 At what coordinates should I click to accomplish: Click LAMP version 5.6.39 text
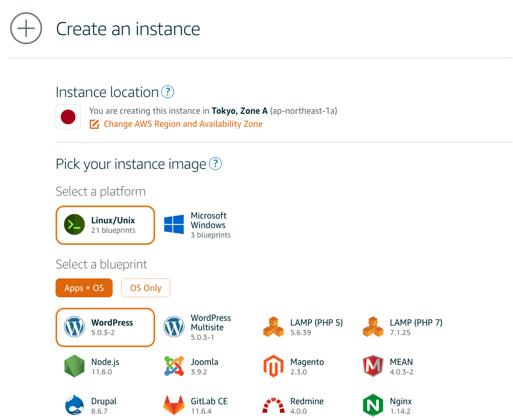(301, 332)
